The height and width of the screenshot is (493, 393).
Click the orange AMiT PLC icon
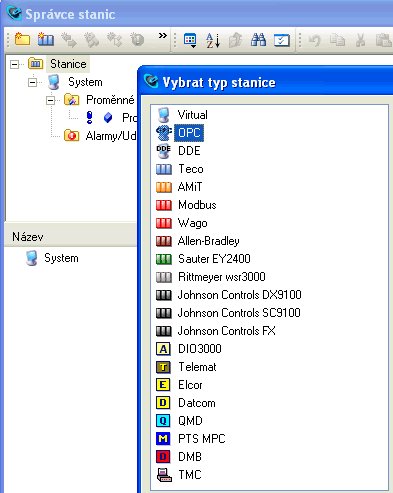(x=164, y=187)
